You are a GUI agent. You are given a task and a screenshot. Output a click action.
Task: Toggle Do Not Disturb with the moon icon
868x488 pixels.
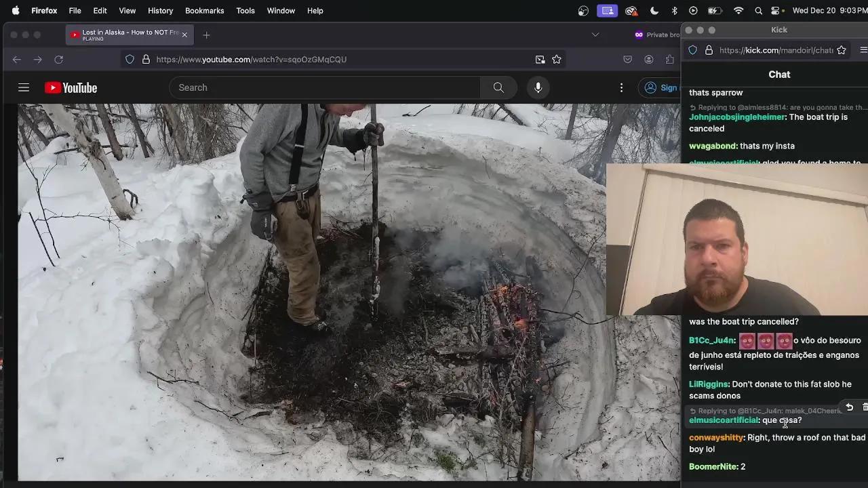tap(654, 10)
